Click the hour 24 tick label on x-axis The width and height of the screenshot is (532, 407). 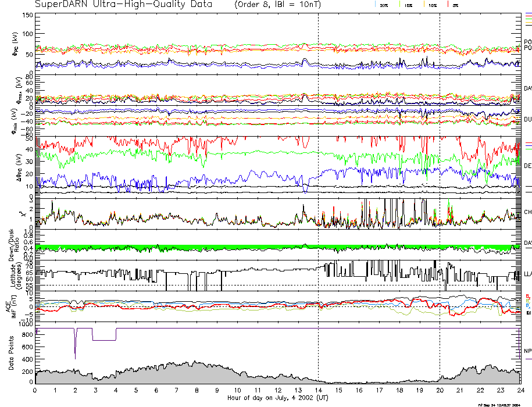pos(520,391)
